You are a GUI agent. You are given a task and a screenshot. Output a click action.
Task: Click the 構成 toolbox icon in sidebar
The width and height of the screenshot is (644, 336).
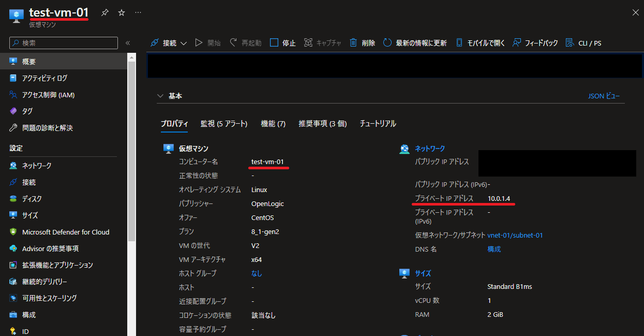coord(13,315)
